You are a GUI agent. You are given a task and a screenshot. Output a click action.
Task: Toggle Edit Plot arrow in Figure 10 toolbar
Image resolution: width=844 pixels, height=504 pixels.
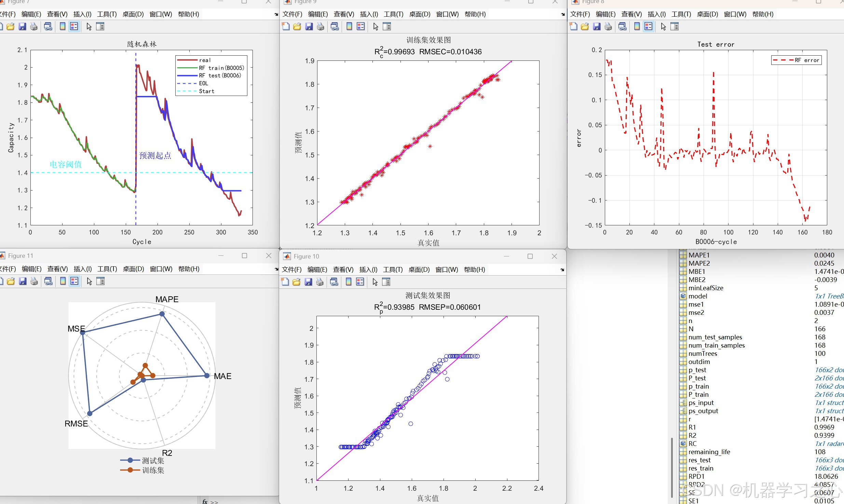click(375, 282)
